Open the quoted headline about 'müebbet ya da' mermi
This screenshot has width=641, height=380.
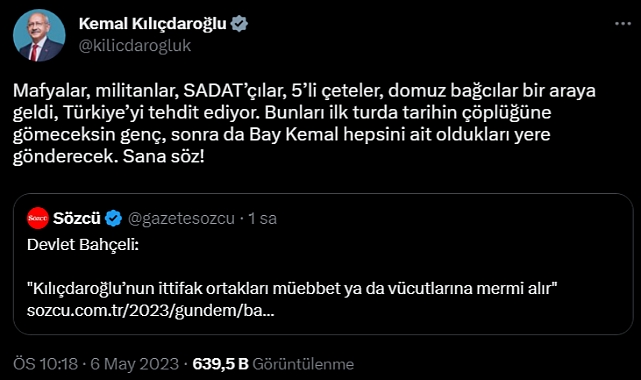tap(292, 289)
